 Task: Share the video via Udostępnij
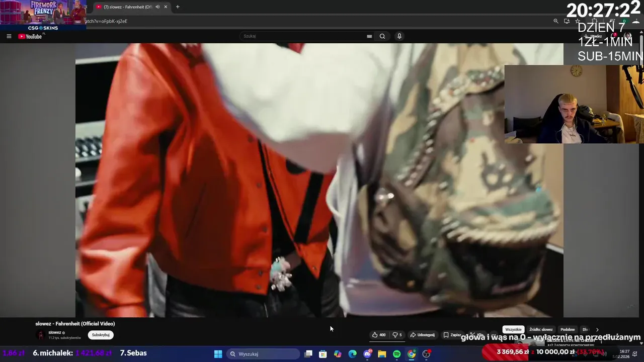coord(422,335)
